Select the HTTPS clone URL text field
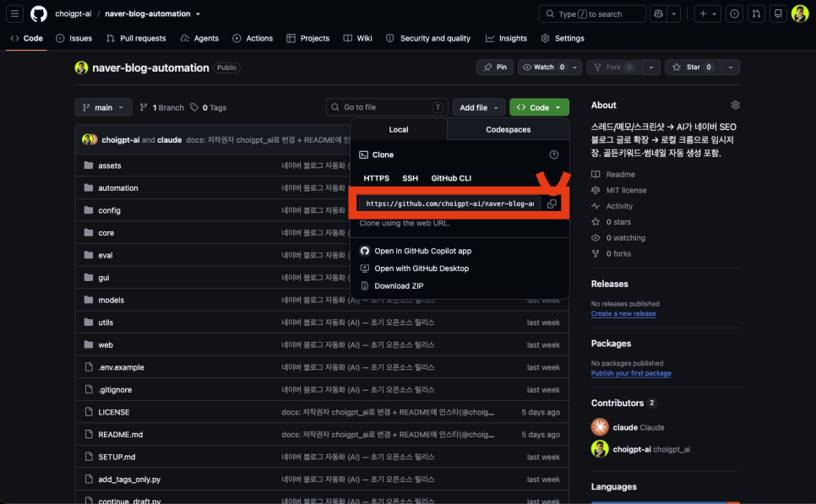The image size is (816, 504). (450, 203)
